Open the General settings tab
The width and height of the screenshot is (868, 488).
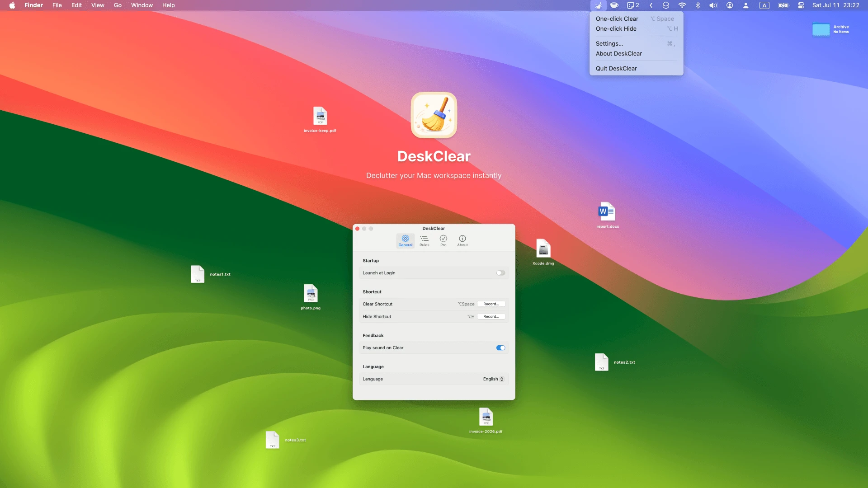coord(405,240)
